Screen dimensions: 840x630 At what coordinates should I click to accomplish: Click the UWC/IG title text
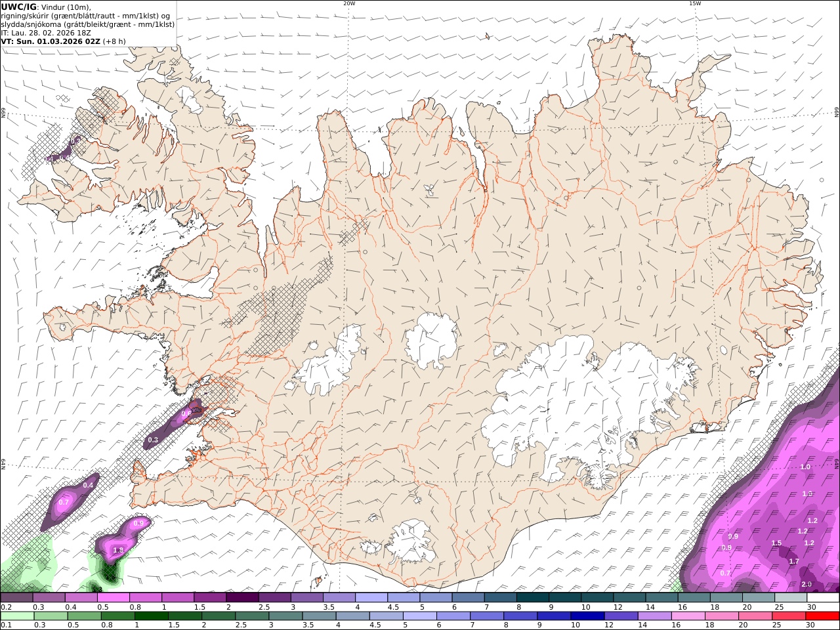(x=19, y=7)
